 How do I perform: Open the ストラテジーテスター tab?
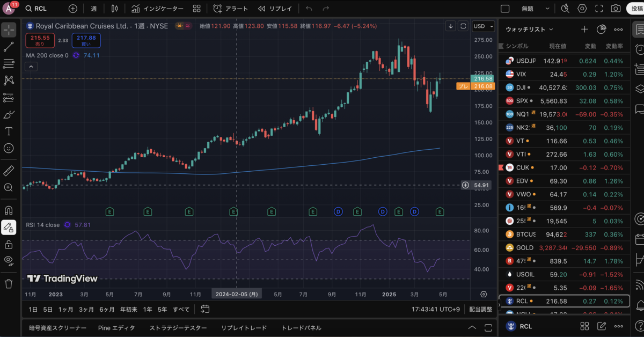click(x=178, y=328)
